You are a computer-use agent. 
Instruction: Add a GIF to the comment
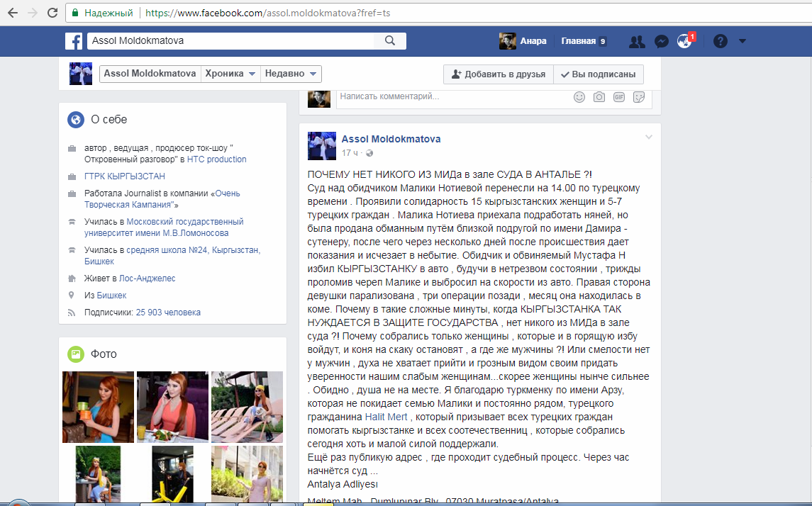[619, 97]
